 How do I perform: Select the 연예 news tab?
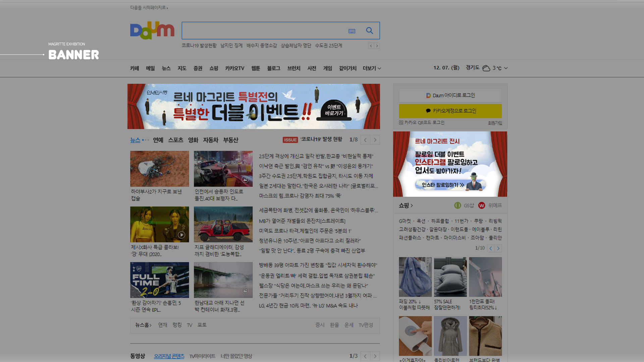(x=158, y=140)
